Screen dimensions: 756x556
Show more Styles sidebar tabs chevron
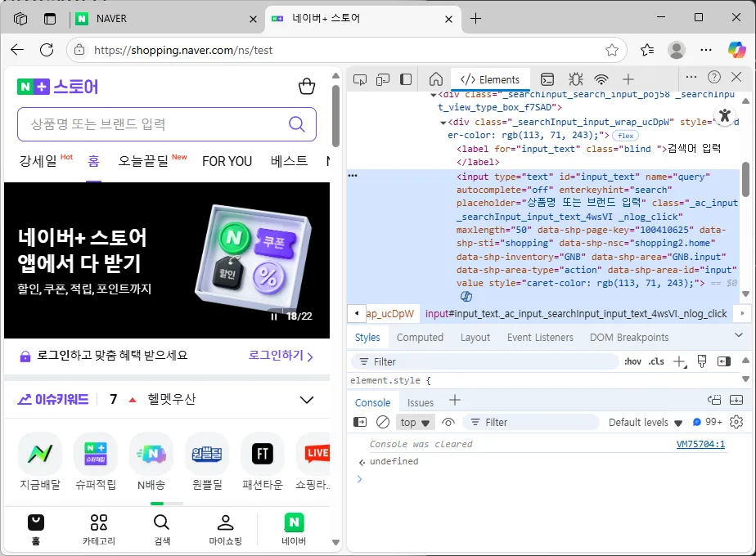tap(739, 335)
